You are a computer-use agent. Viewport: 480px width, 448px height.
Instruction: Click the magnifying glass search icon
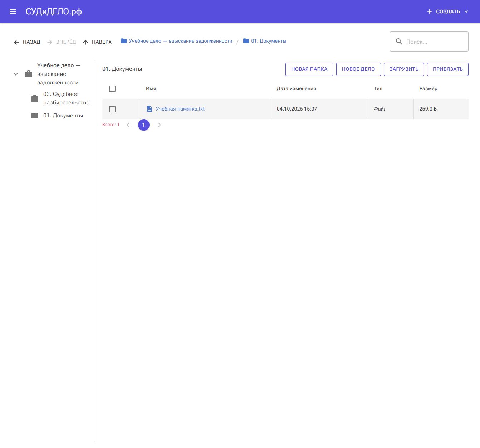(x=399, y=42)
